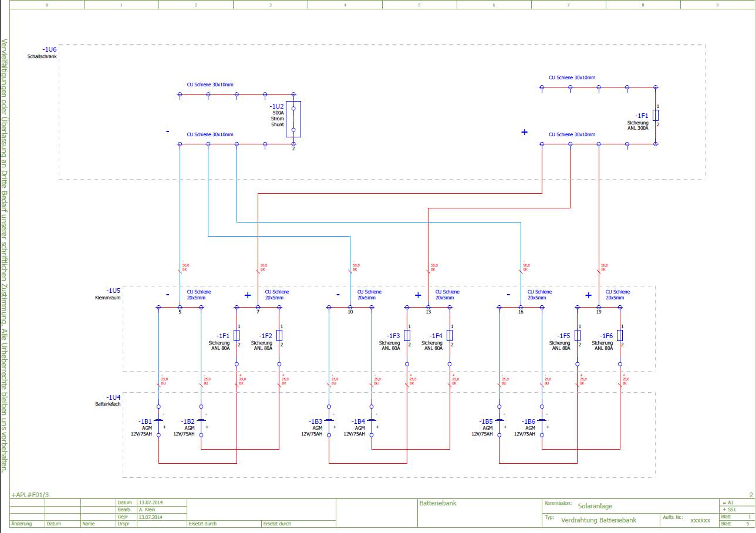Click battery symbol -1B6
Image resolution: width=756 pixels, height=533 pixels.
click(542, 420)
